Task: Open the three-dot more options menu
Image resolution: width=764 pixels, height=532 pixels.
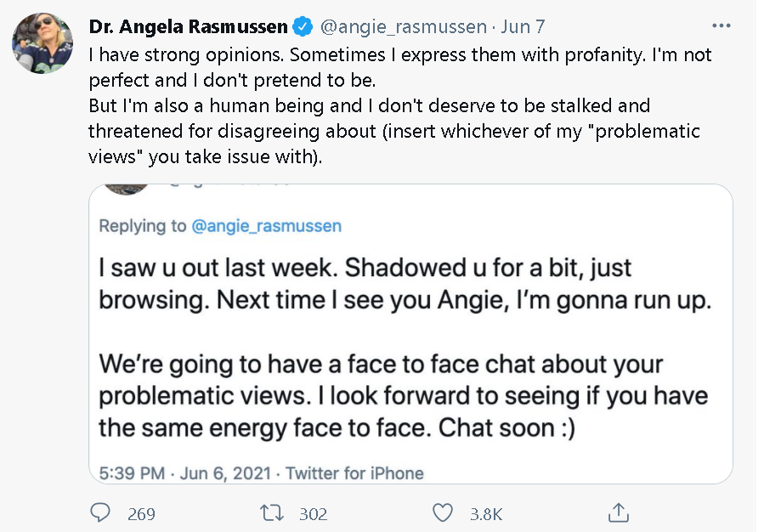Action: [x=722, y=26]
